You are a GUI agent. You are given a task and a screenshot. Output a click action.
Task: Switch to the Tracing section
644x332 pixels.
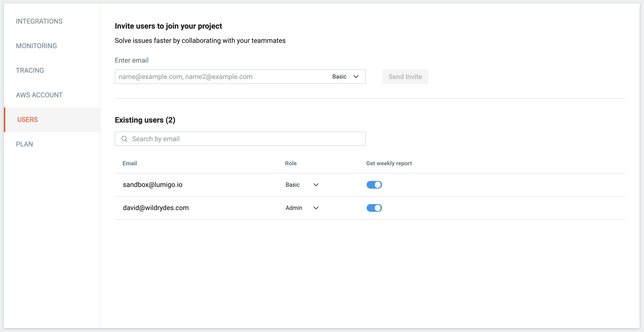click(30, 70)
